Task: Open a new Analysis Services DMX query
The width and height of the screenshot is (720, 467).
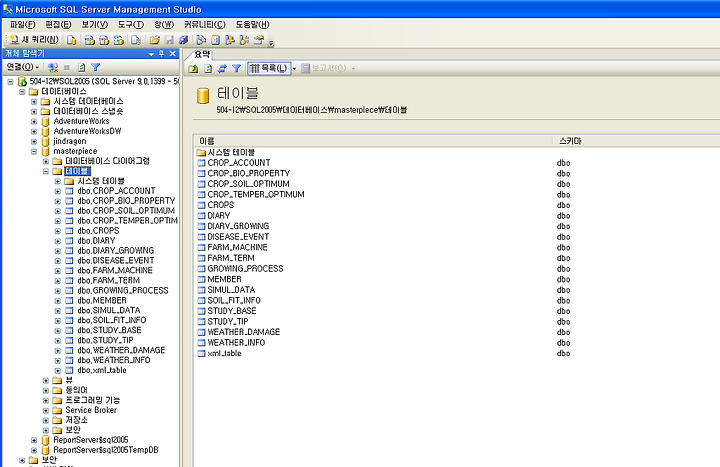Action: (104, 40)
